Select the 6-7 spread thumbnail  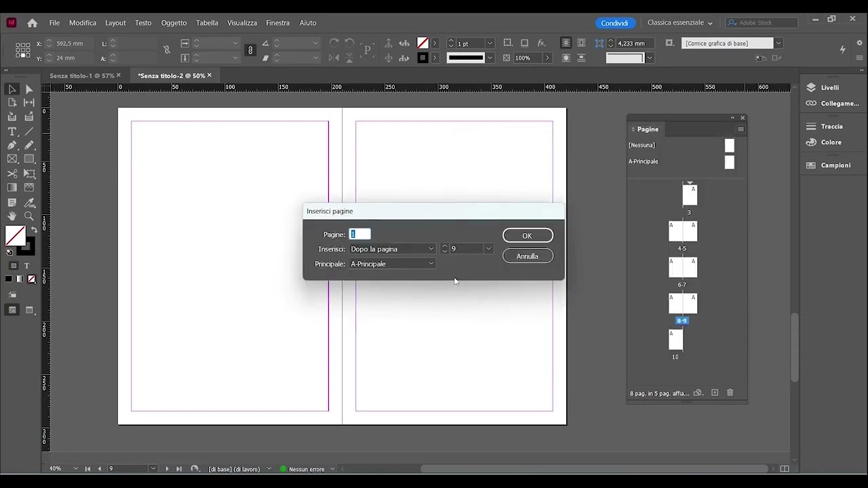click(683, 268)
